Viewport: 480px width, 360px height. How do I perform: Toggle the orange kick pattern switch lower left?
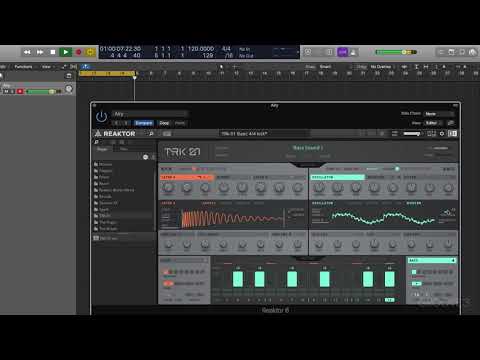(168, 283)
